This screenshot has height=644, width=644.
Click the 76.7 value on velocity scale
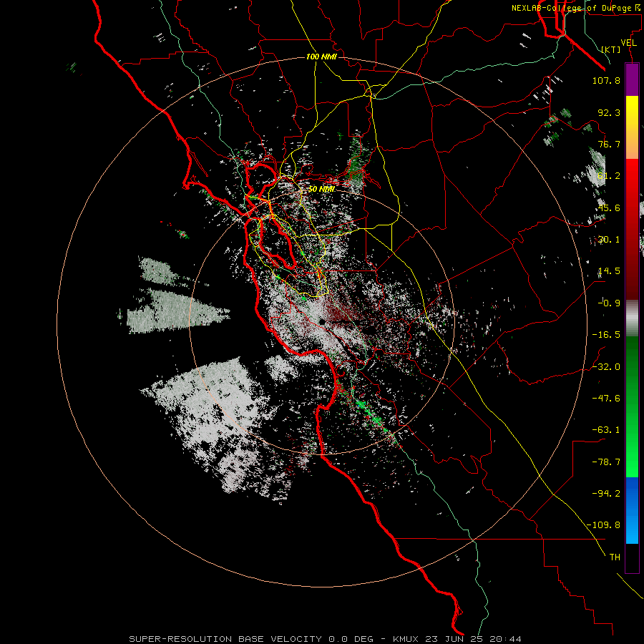tap(609, 144)
